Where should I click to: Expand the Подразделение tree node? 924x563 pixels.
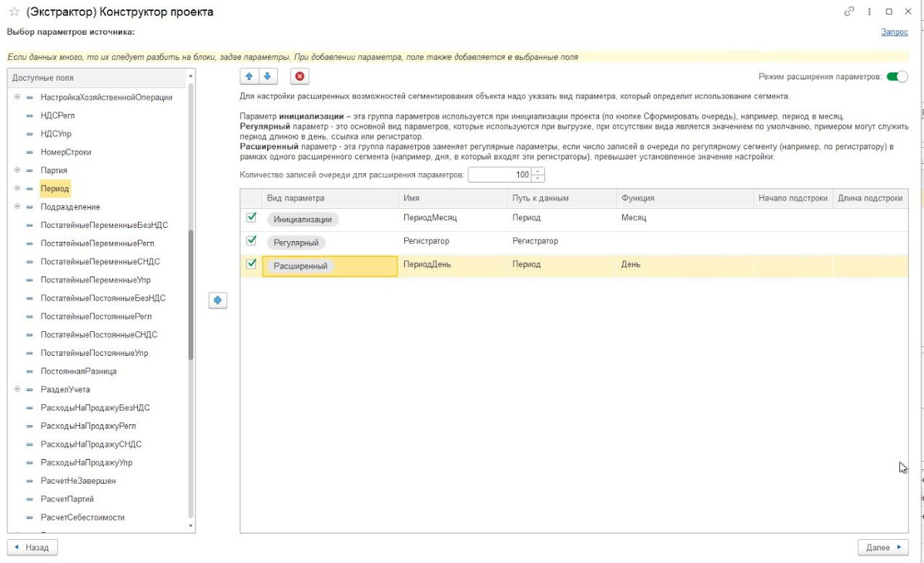(x=17, y=207)
